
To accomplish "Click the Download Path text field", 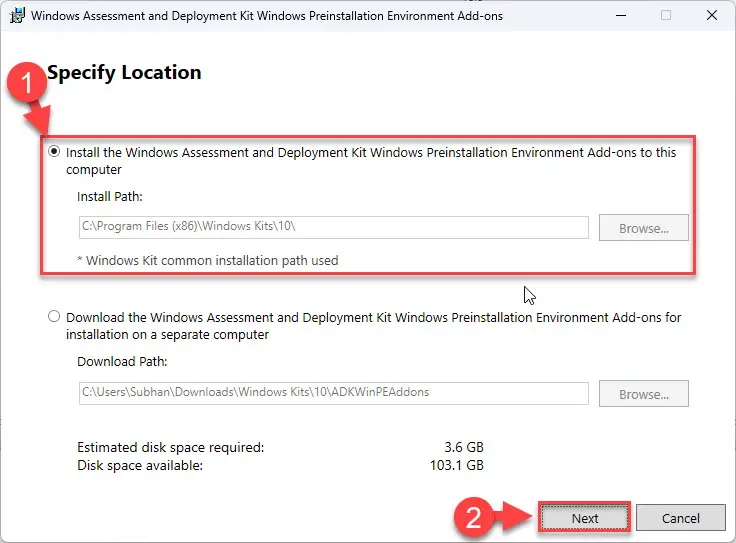I will 333,393.
